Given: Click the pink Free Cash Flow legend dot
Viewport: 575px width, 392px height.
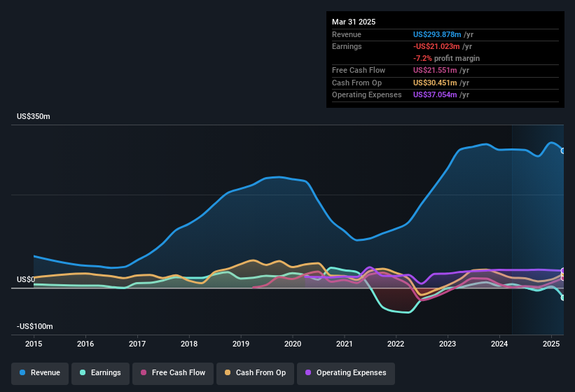Looking at the screenshot, I should pos(144,372).
